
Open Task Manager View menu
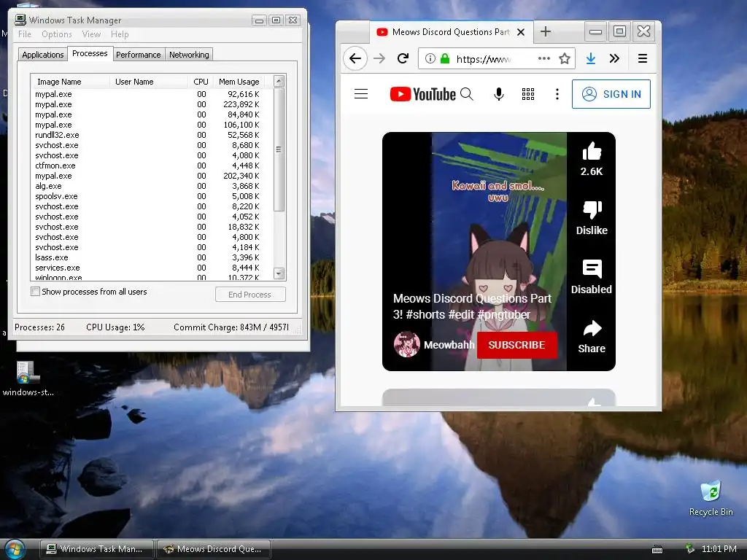[91, 34]
